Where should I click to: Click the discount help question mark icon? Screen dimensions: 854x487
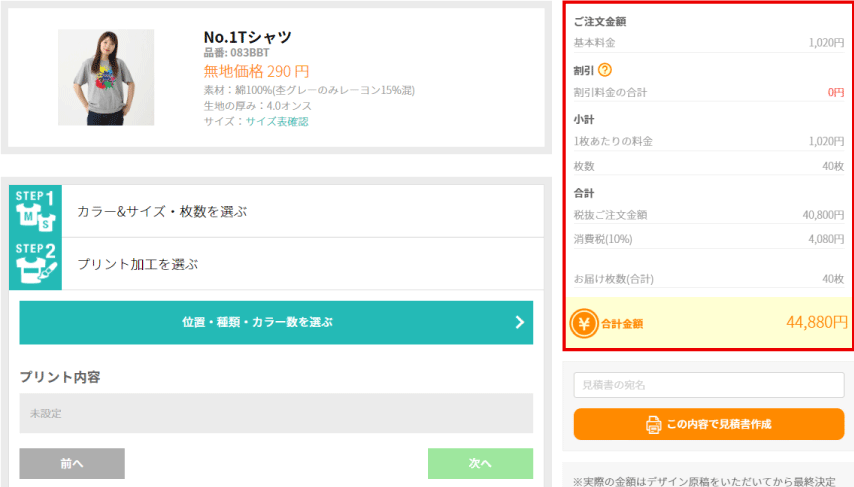pos(605,70)
